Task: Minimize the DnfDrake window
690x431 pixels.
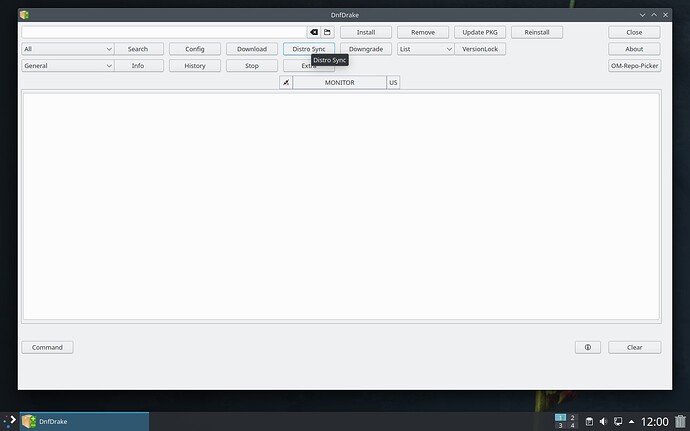Action: [x=642, y=15]
